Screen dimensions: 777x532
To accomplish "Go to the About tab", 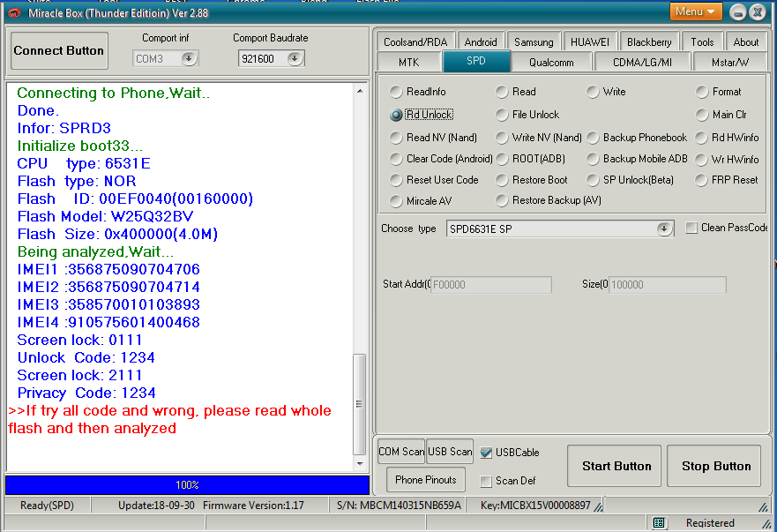I will [x=746, y=41].
